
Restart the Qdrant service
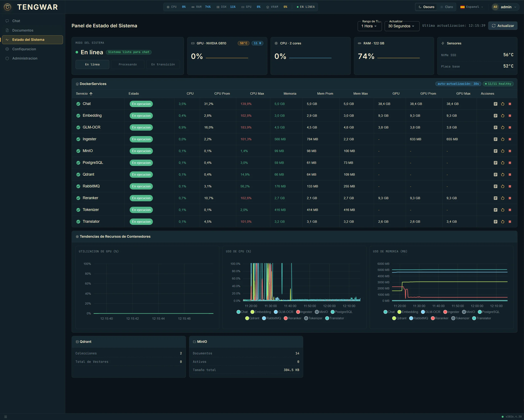pos(503,175)
